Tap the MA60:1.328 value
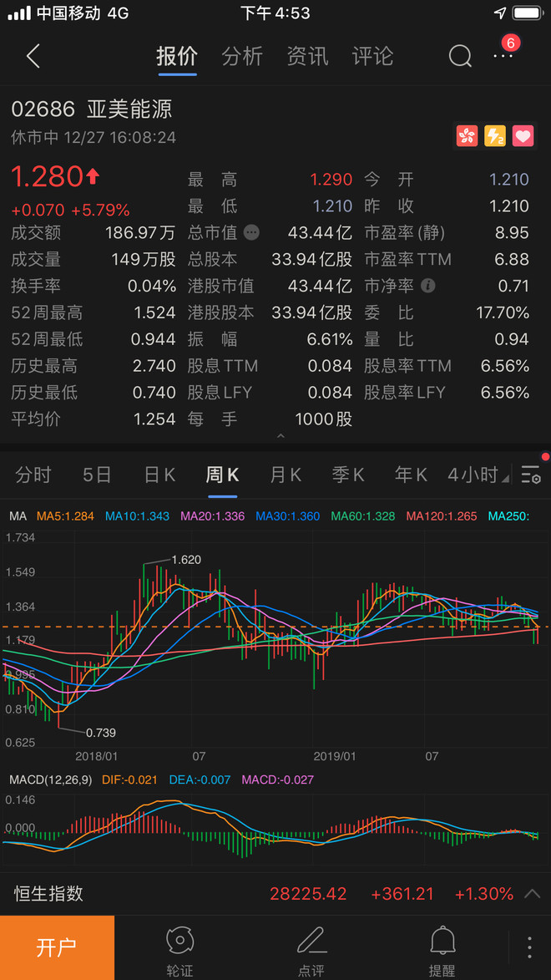Screen dimensions: 551x980 [x=363, y=516]
